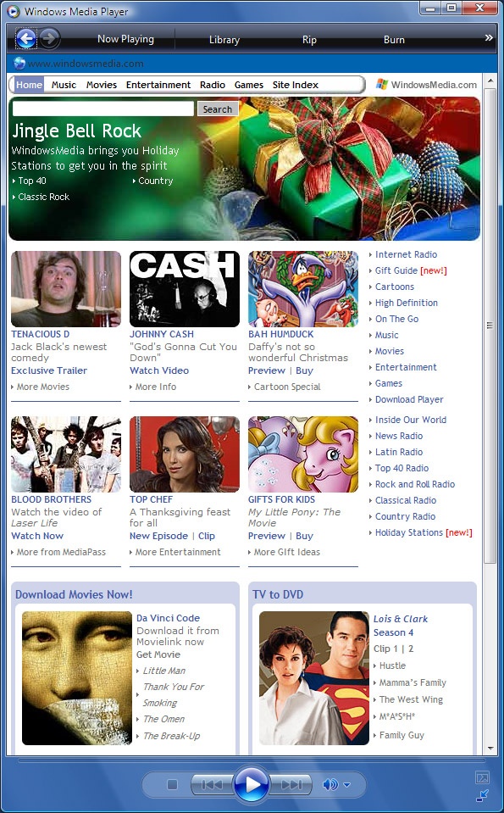504x813 pixels.
Task: Switch to the Rip tab
Action: 309,39
